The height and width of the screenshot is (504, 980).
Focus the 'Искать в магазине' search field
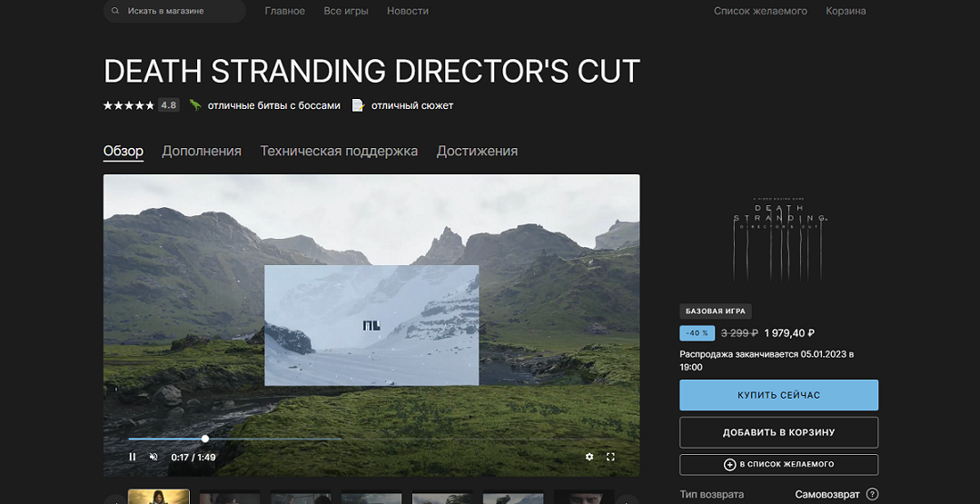(x=174, y=11)
